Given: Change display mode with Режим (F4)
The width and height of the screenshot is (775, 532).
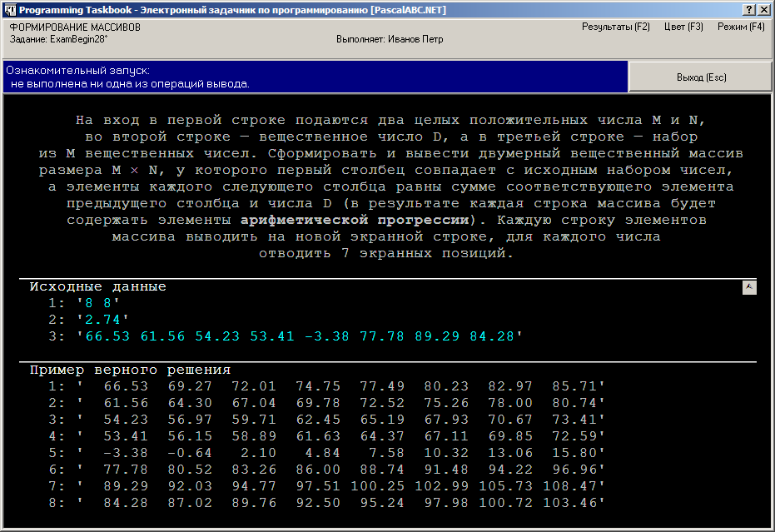Looking at the screenshot, I should click(741, 27).
